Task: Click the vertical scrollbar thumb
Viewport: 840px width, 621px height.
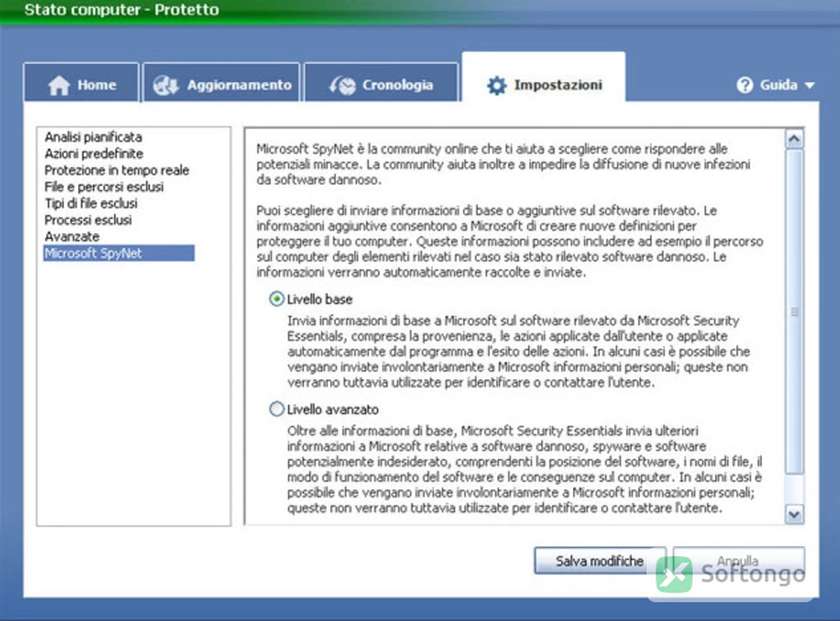Action: [794, 312]
